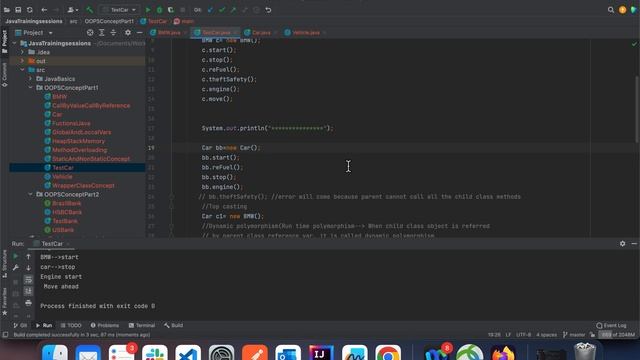Navigate Back with the left arrow
The height and width of the screenshot is (360, 640).
(x=44, y=10)
